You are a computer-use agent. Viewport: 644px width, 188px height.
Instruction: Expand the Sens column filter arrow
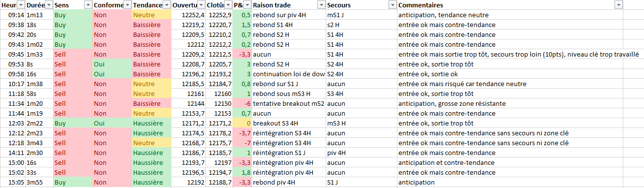point(87,5)
